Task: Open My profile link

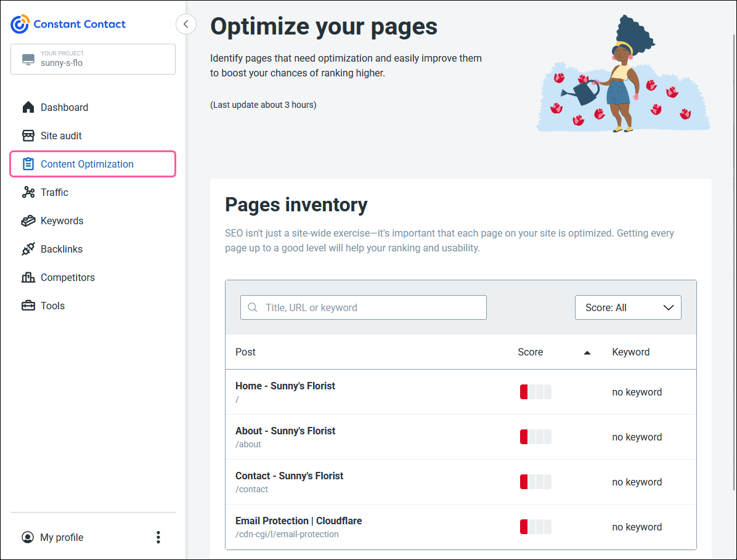Action: [x=62, y=537]
